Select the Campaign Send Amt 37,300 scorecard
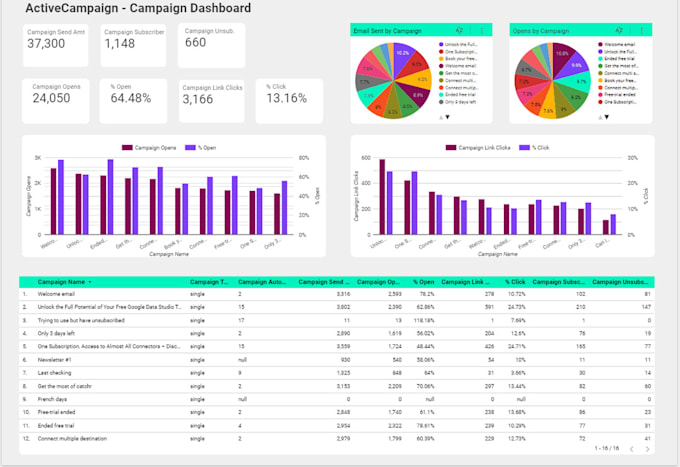Viewport: 680px width, 467px height. 56,46
